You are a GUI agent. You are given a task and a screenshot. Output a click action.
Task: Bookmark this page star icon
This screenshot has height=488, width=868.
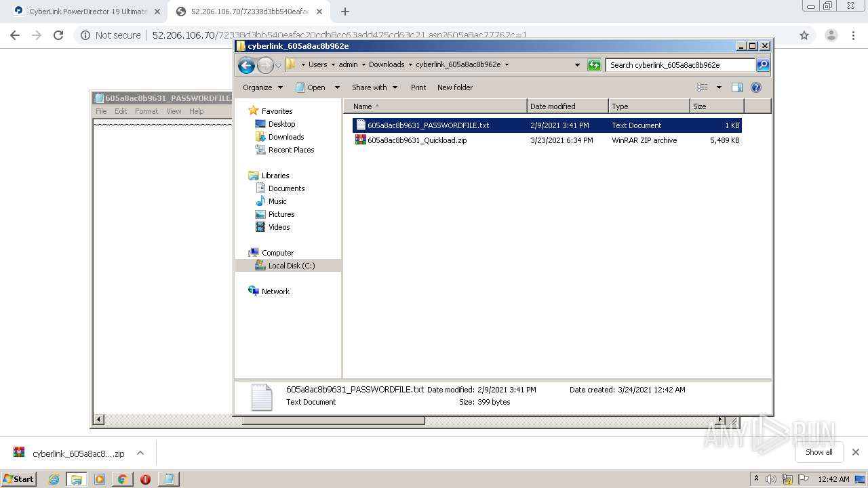pos(804,35)
